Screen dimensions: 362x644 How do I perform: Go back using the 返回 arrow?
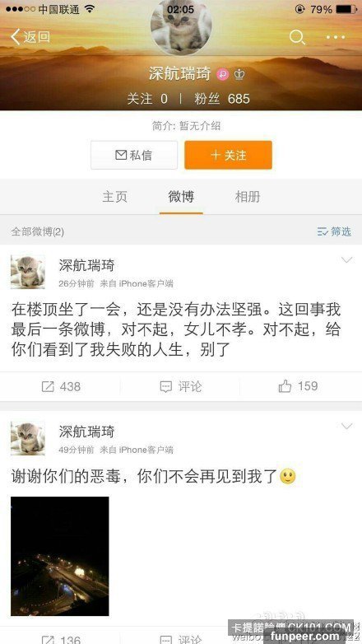pos(30,37)
